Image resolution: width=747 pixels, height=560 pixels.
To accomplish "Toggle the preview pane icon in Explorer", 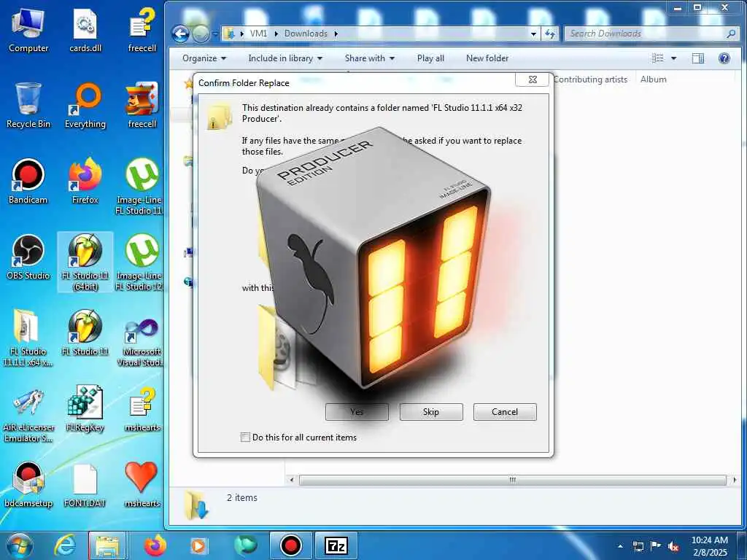I will point(698,58).
